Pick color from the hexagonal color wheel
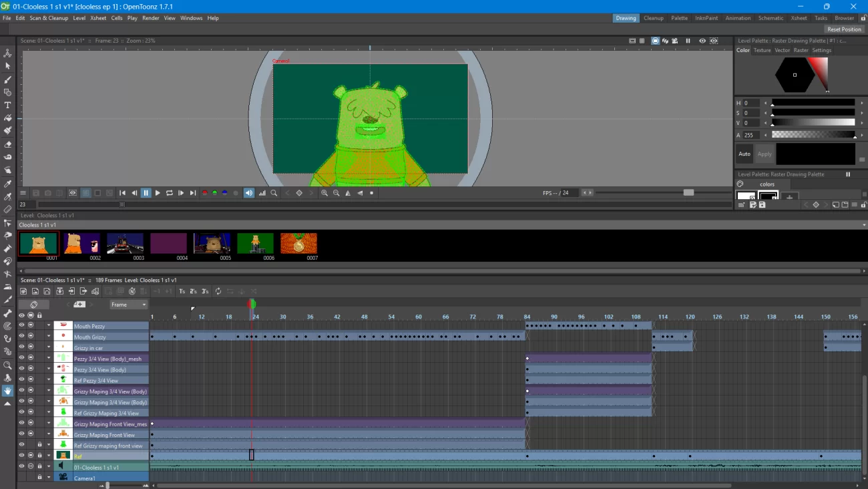 (795, 75)
